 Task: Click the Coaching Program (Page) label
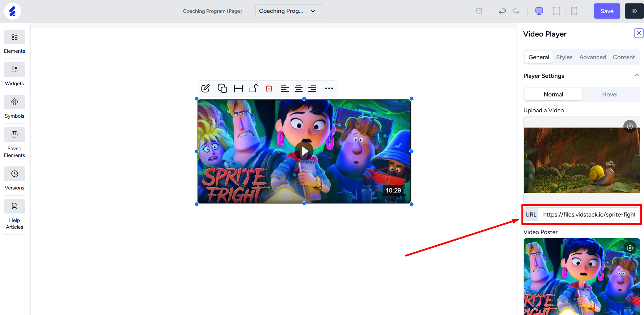pos(212,11)
